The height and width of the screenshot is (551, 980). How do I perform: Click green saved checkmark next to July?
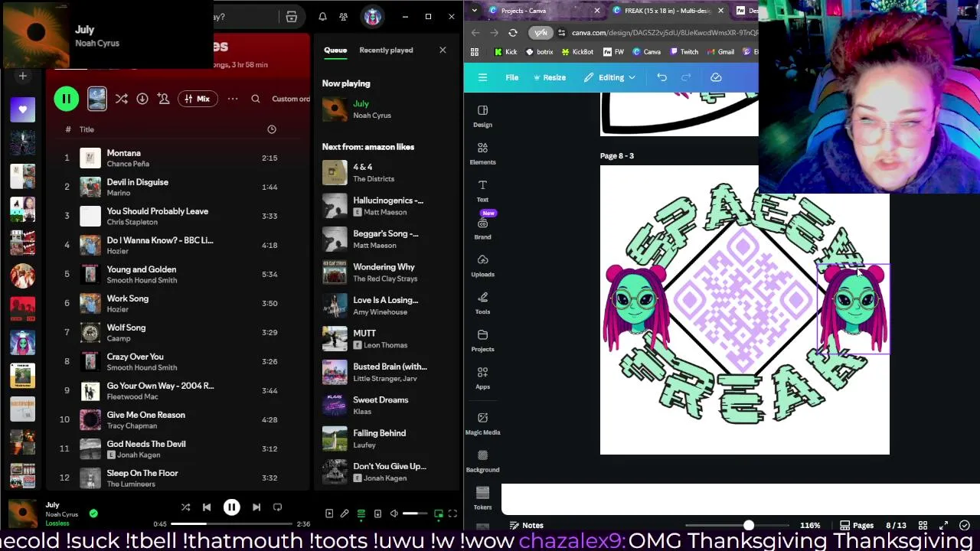coord(93,514)
